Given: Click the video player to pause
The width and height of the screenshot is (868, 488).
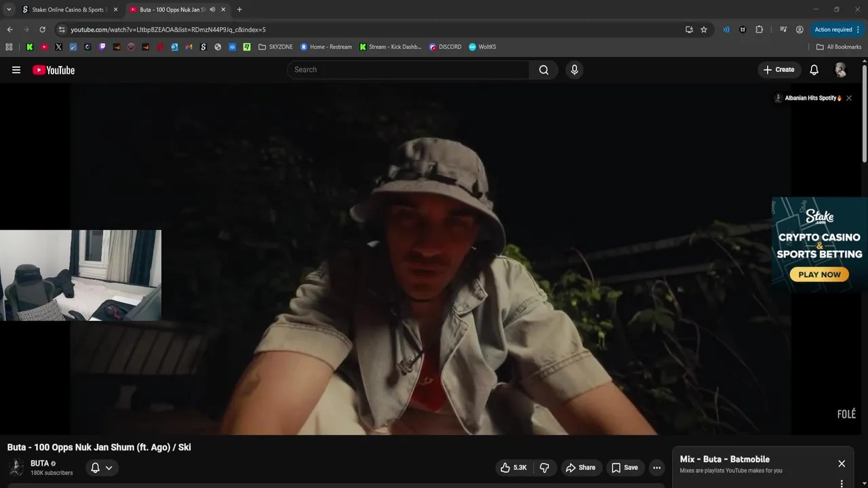Looking at the screenshot, I should pyautogui.click(x=431, y=260).
